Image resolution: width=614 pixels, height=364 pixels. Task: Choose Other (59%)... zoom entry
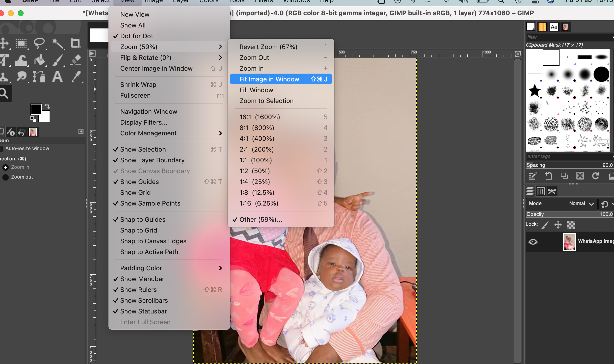click(281, 220)
